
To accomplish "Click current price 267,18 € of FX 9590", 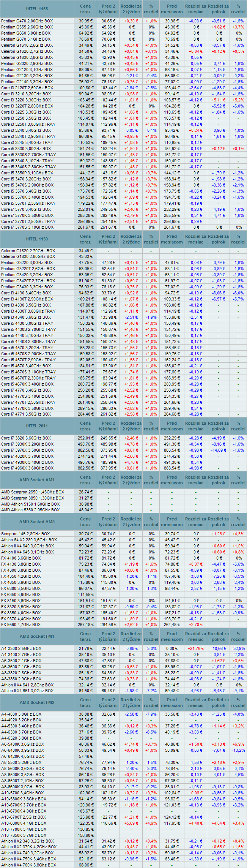I will click(x=85, y=625).
